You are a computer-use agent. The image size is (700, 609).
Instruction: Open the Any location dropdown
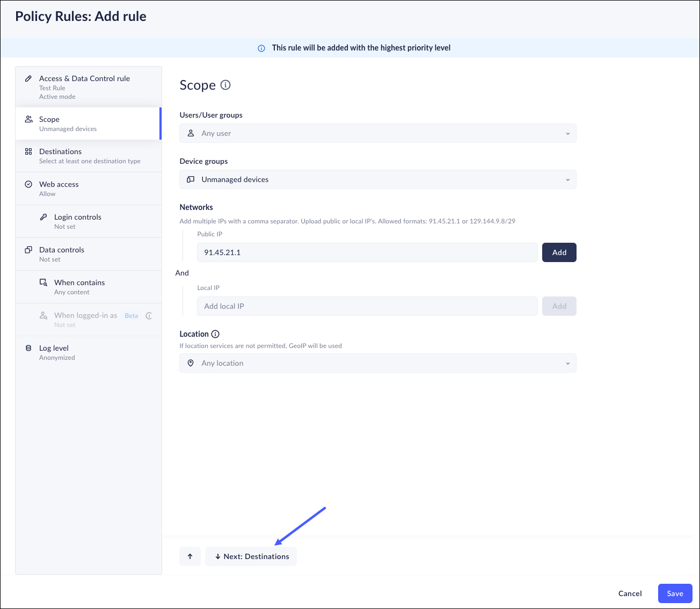pyautogui.click(x=377, y=363)
